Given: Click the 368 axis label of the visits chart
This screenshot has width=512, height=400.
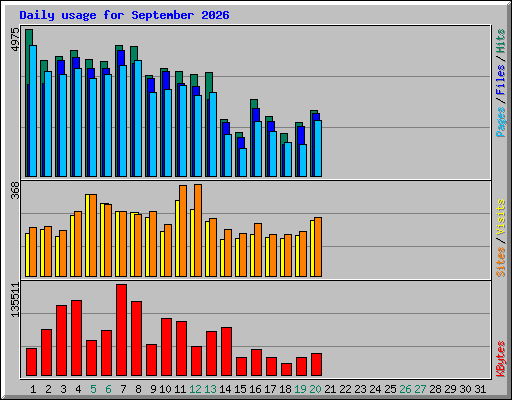Looking at the screenshot, I should pyautogui.click(x=15, y=190).
